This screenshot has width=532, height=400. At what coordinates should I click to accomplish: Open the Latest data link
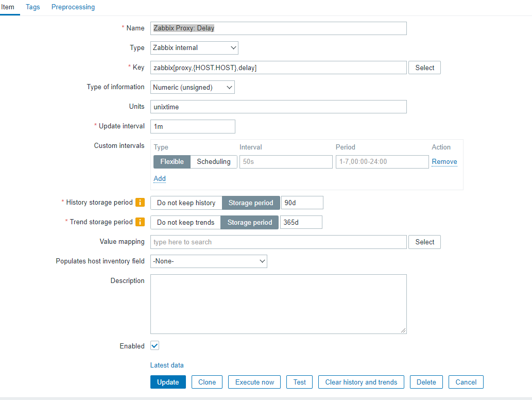click(167, 365)
